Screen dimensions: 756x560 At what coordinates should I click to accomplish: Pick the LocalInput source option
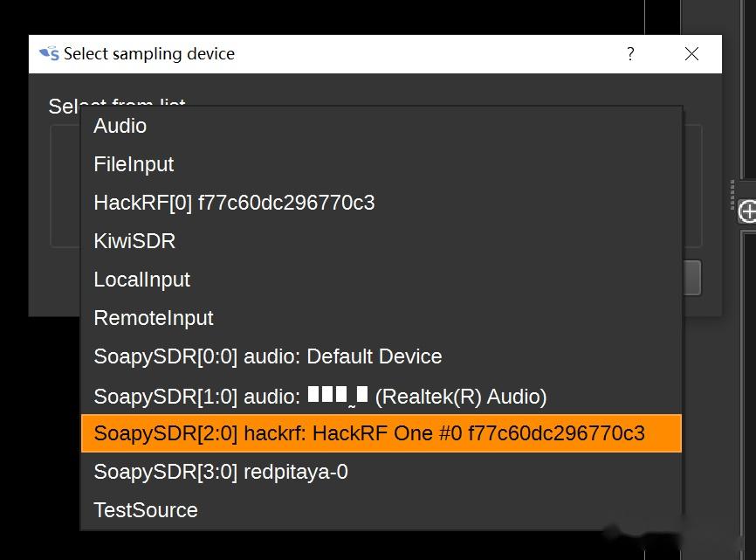click(x=141, y=279)
